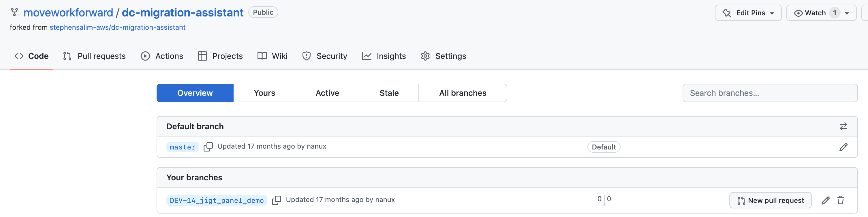
Task: Copy the DEV-14_jigt_panel_demo branch name
Action: (x=276, y=200)
